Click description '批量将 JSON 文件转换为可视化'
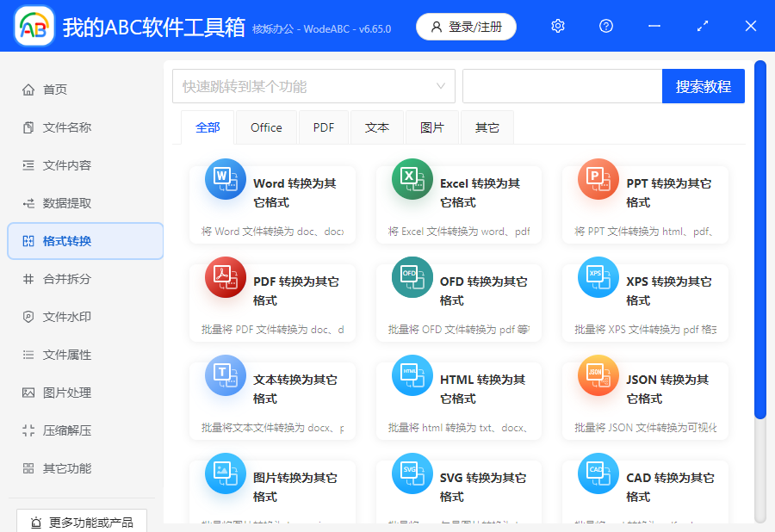 pos(646,428)
